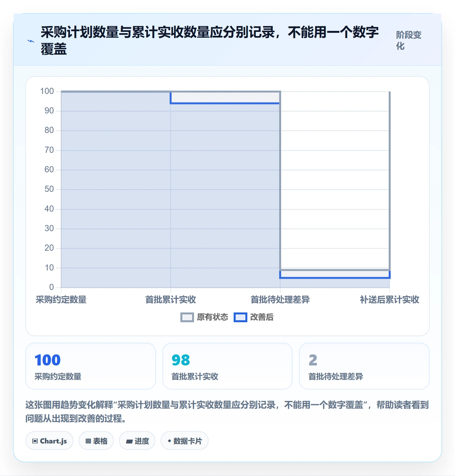The height and width of the screenshot is (476, 455).
Task: Toggle the 改善后 legend entry
Action: coord(254,317)
